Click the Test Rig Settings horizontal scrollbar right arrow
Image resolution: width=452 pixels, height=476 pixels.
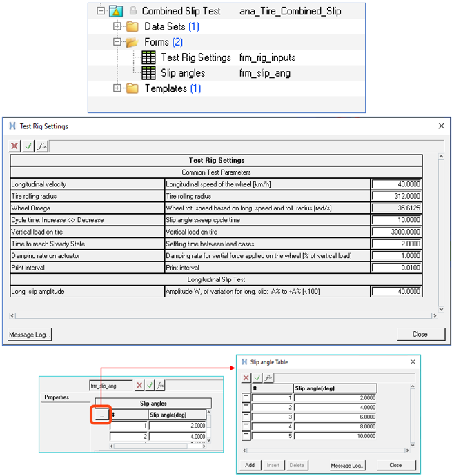point(435,316)
